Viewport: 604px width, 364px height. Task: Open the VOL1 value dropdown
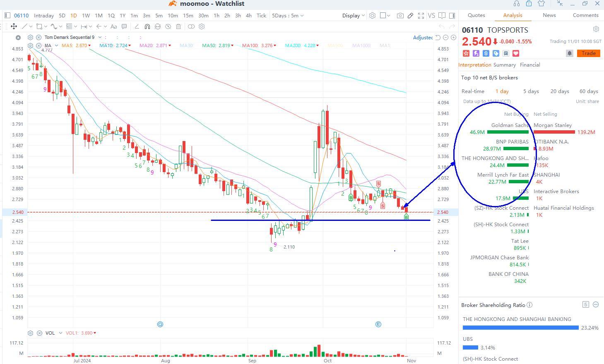click(x=95, y=333)
